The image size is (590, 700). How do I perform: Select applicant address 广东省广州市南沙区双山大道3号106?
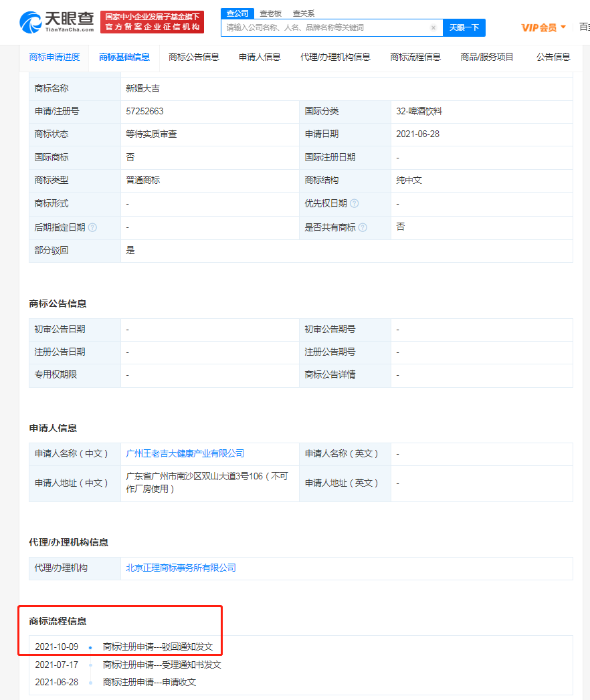pos(207,483)
